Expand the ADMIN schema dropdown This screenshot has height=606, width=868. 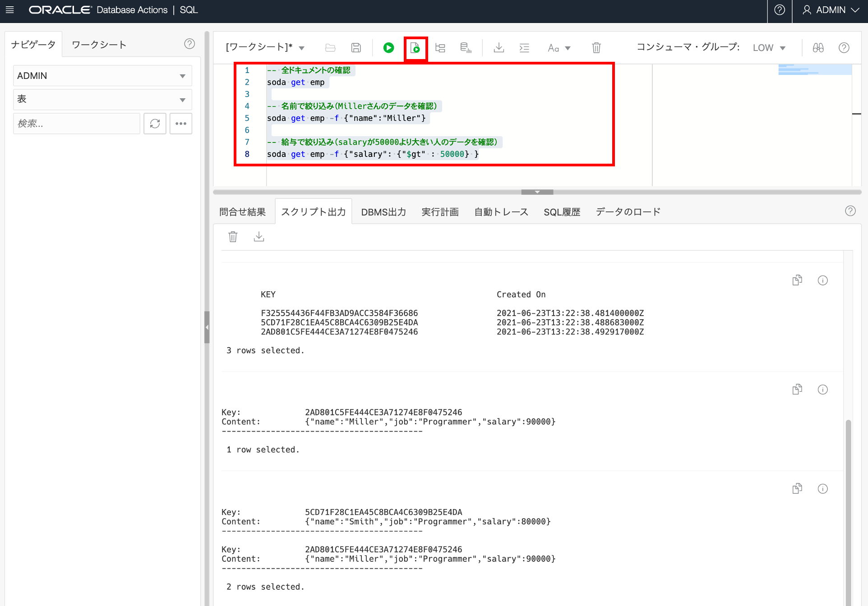coord(102,76)
